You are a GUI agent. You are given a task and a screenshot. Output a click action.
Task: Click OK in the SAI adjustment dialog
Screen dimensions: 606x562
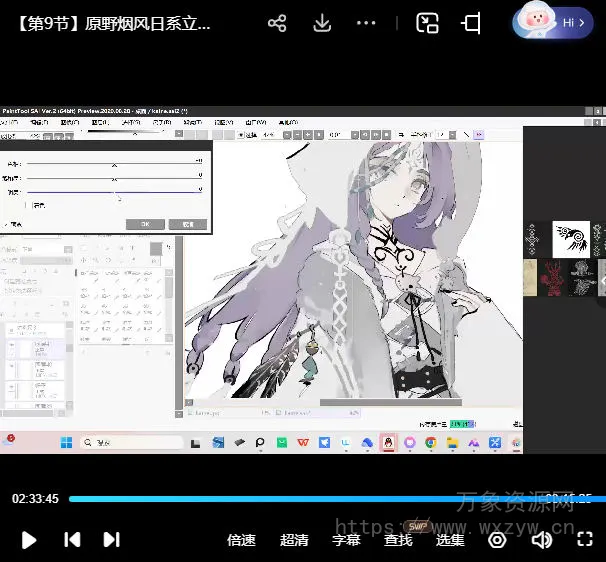click(x=145, y=224)
